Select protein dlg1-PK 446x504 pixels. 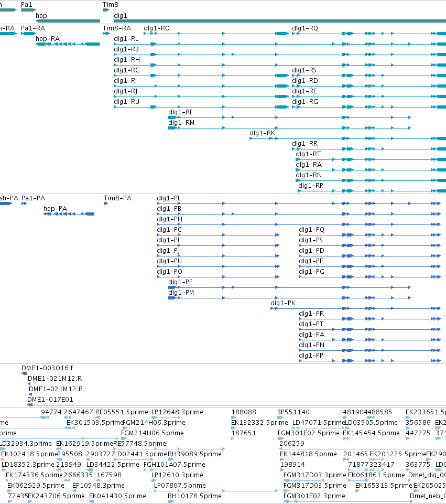[x=356, y=308]
